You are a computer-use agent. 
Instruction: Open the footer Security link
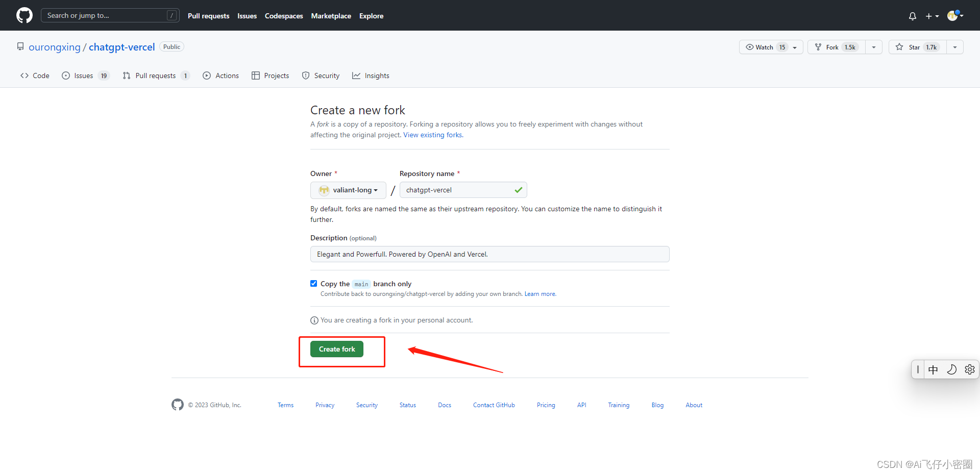tap(367, 405)
